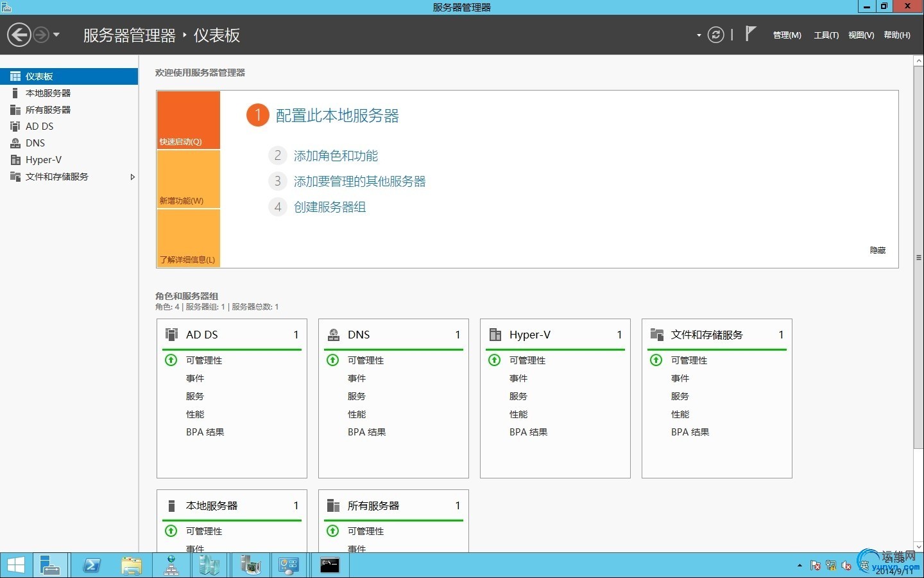Screen dimensions: 924x578
Task: Click the green 可管理性 status icon in 所有服务器 tile
Action: pyautogui.click(x=333, y=530)
